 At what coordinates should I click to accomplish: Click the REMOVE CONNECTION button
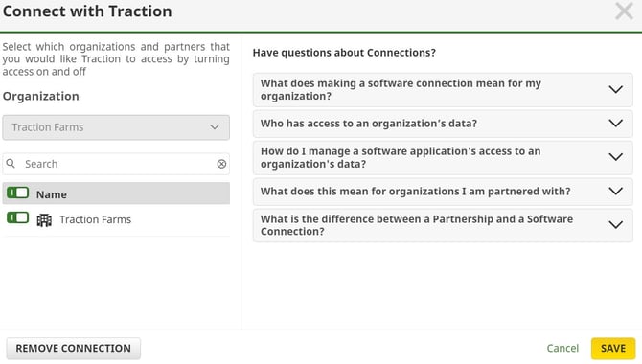click(x=73, y=349)
